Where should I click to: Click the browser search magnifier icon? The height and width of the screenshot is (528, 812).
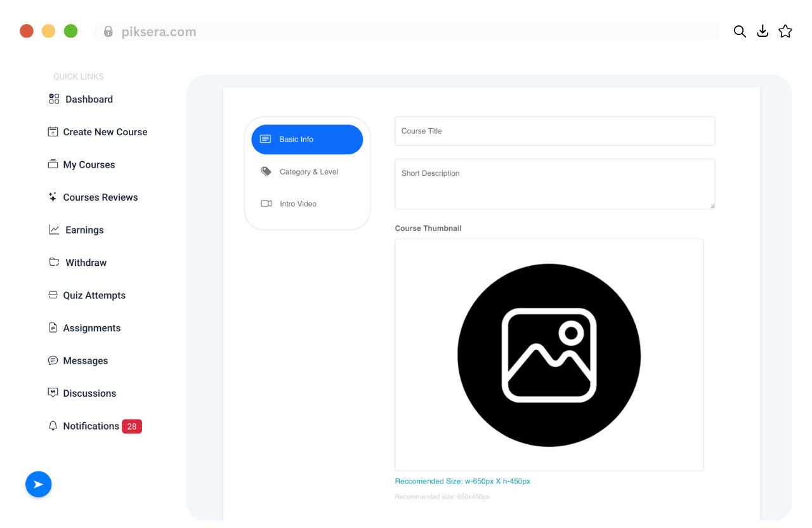pyautogui.click(x=740, y=31)
